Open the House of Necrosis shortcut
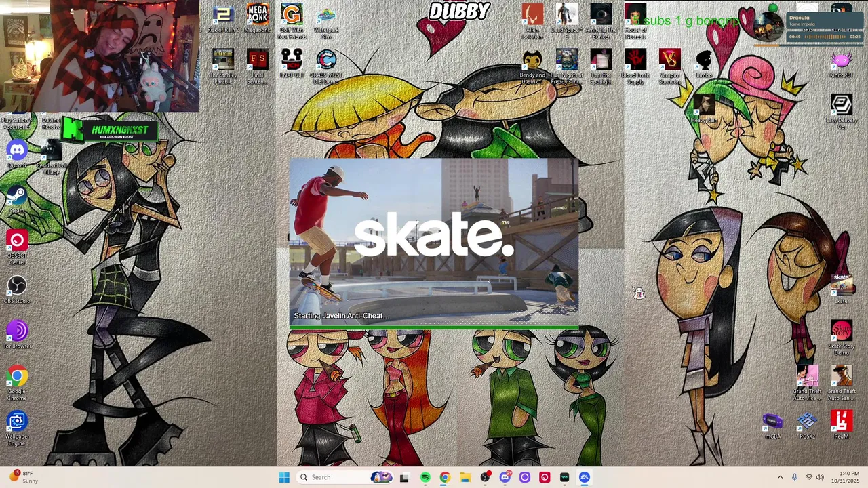The image size is (868, 488). [635, 22]
